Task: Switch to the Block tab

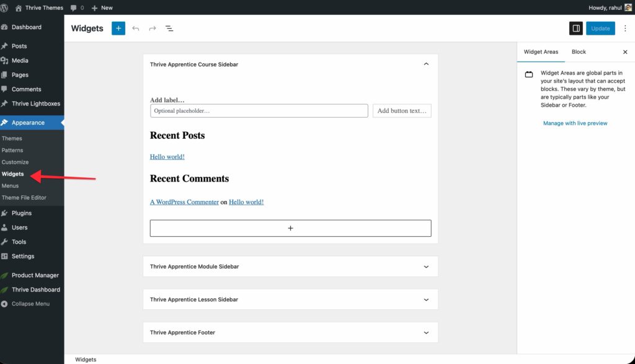Action: (579, 52)
